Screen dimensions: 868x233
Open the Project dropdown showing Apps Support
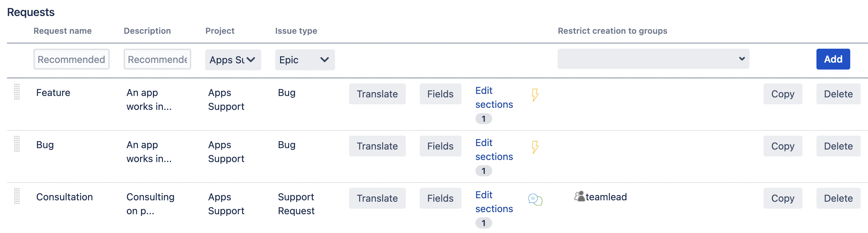233,60
